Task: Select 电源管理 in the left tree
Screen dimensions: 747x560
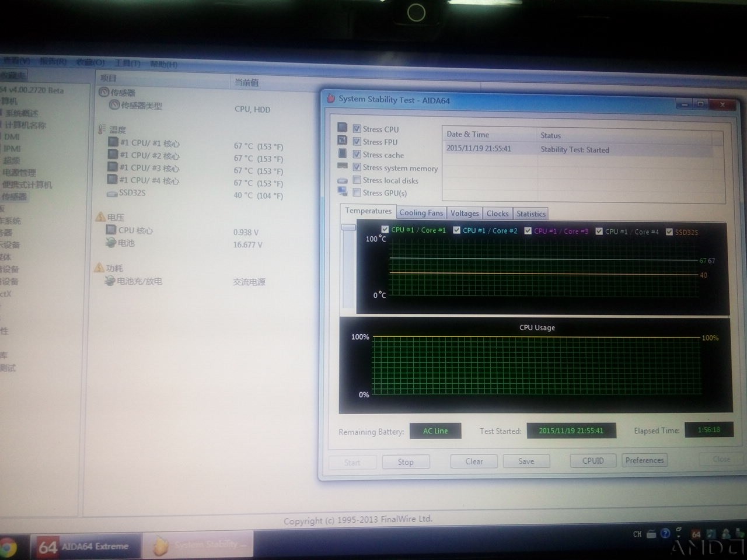Action: (x=19, y=173)
